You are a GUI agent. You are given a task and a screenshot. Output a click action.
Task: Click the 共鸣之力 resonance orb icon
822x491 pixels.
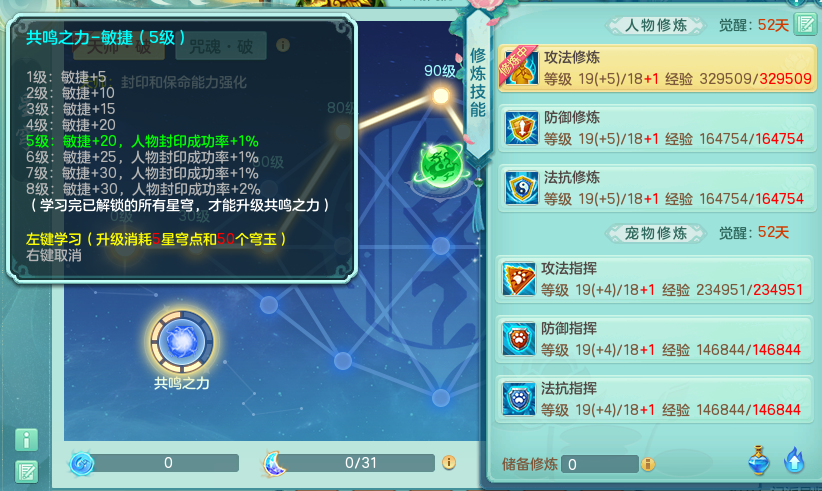coord(181,342)
